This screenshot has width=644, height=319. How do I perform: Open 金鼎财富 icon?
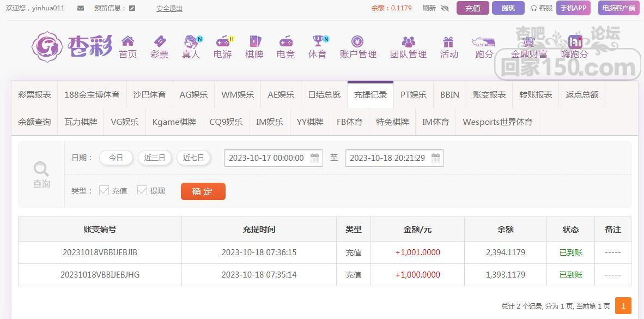(x=528, y=41)
